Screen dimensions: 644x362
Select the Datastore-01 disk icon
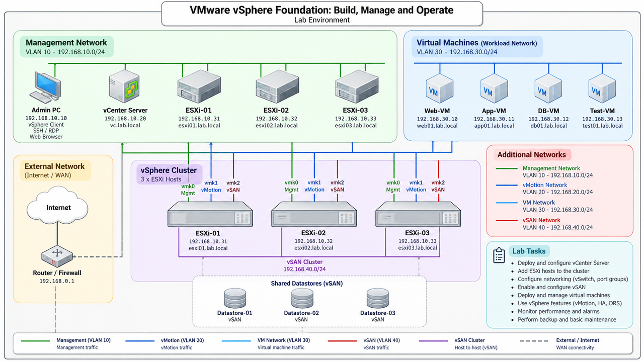pos(235,298)
